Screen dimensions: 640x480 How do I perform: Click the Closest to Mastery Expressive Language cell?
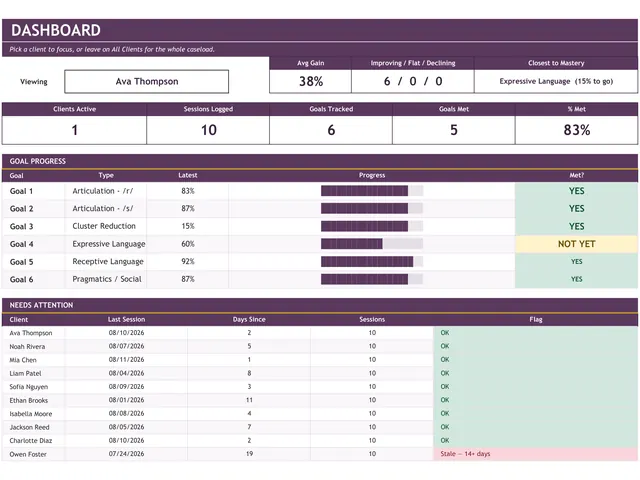pos(556,81)
